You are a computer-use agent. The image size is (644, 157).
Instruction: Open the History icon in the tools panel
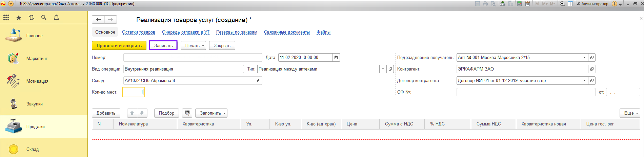pyautogui.click(x=32, y=18)
